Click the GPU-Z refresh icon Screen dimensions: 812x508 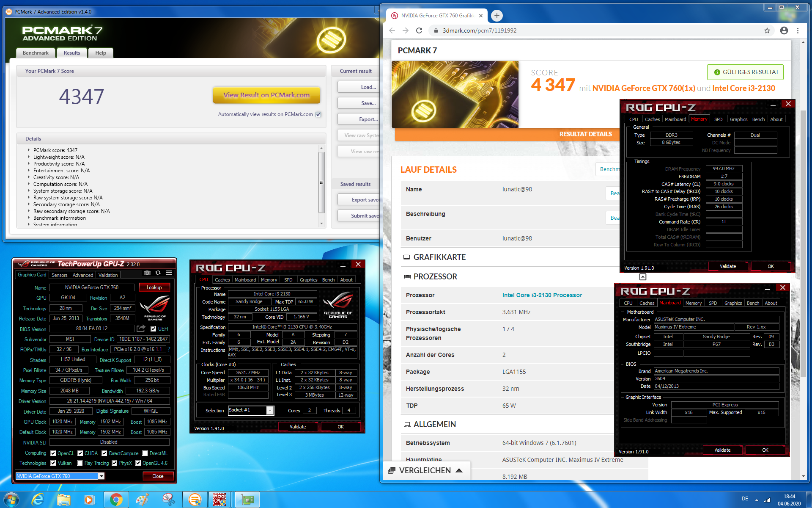click(x=158, y=273)
